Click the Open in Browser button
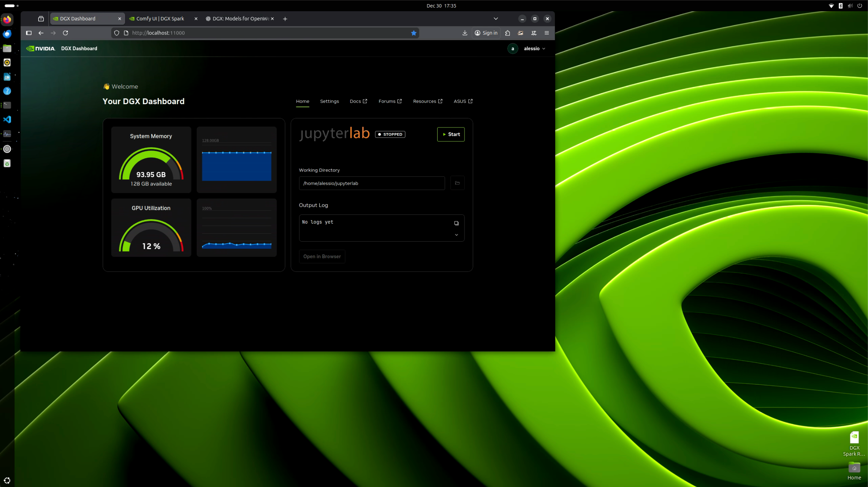Image resolution: width=868 pixels, height=487 pixels. (322, 256)
